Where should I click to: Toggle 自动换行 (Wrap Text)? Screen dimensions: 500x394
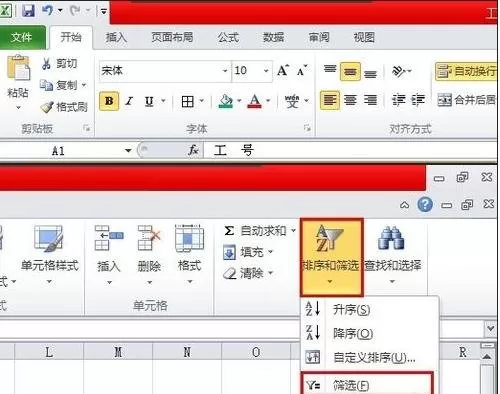click(466, 71)
